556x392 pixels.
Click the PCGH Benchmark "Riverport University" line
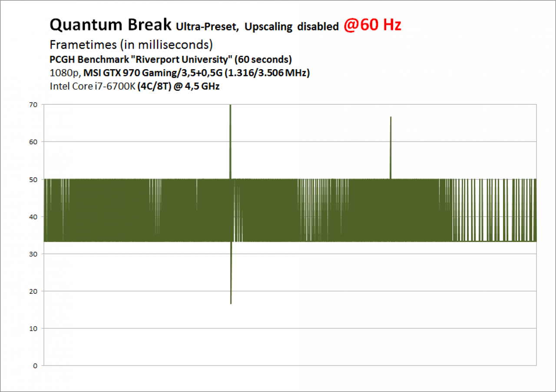pyautogui.click(x=171, y=59)
